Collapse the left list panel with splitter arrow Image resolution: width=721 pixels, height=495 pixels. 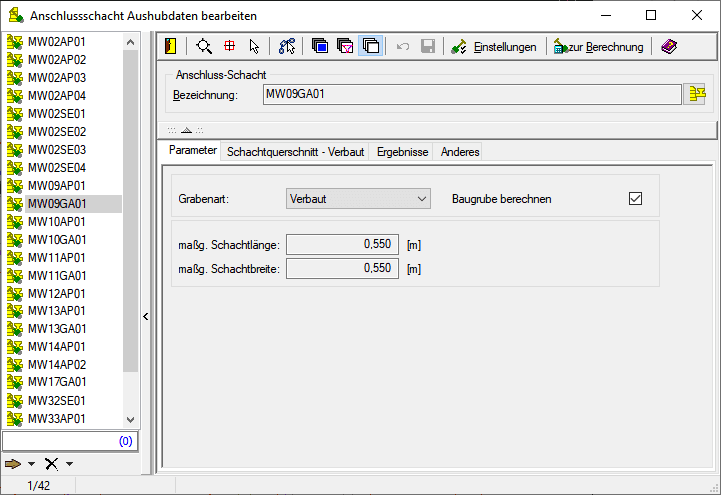pos(145,316)
